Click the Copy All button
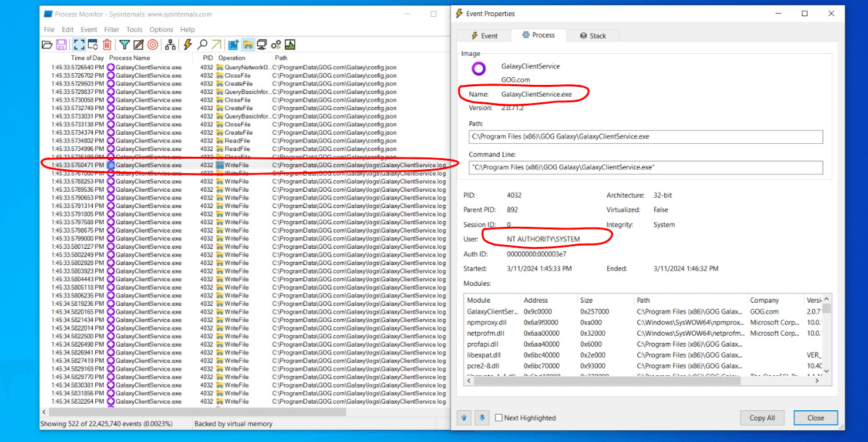 (x=762, y=418)
